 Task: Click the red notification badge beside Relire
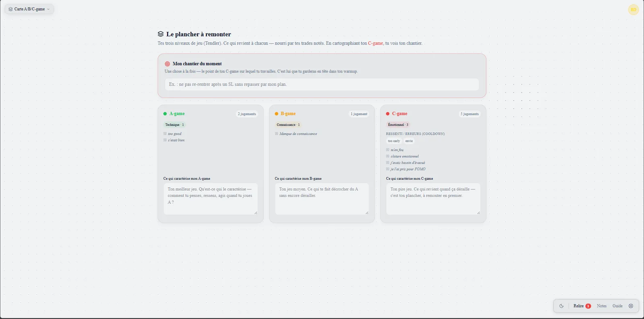[x=588, y=306]
